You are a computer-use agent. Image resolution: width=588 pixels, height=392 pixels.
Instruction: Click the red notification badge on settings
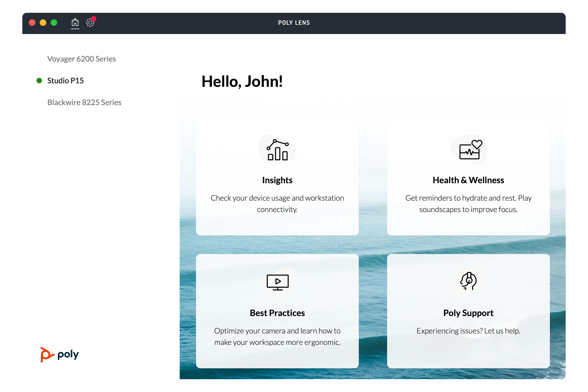(94, 19)
